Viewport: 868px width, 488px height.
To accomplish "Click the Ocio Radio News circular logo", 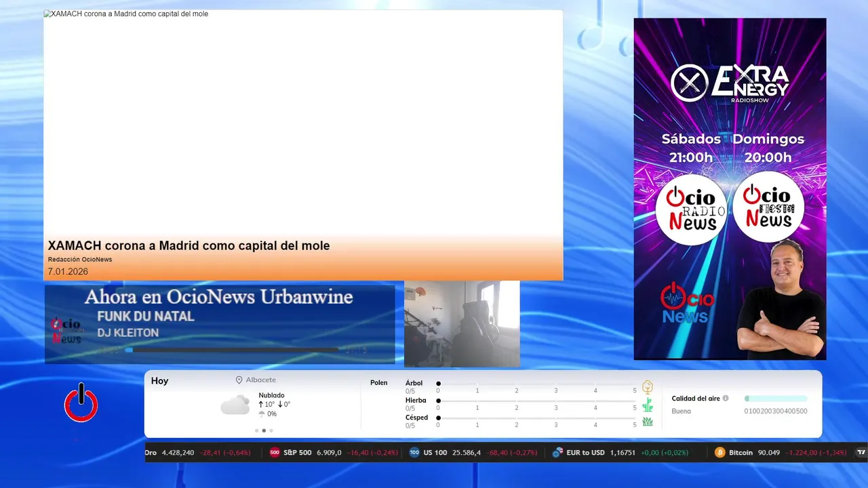I will click(691, 209).
